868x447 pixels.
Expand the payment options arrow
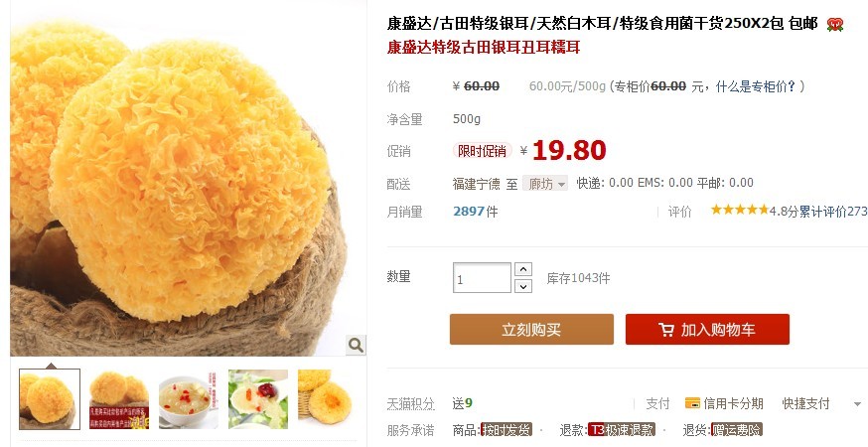tap(857, 404)
